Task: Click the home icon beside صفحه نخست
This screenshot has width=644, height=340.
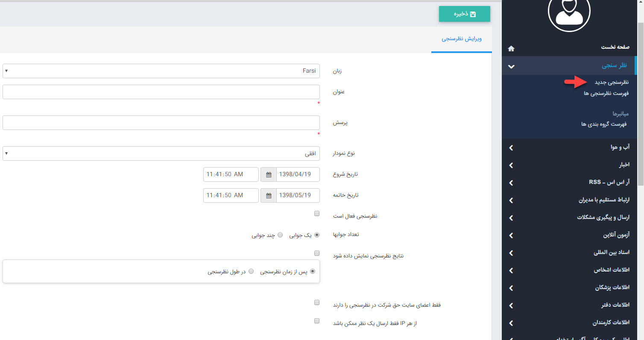Action: 511,49
